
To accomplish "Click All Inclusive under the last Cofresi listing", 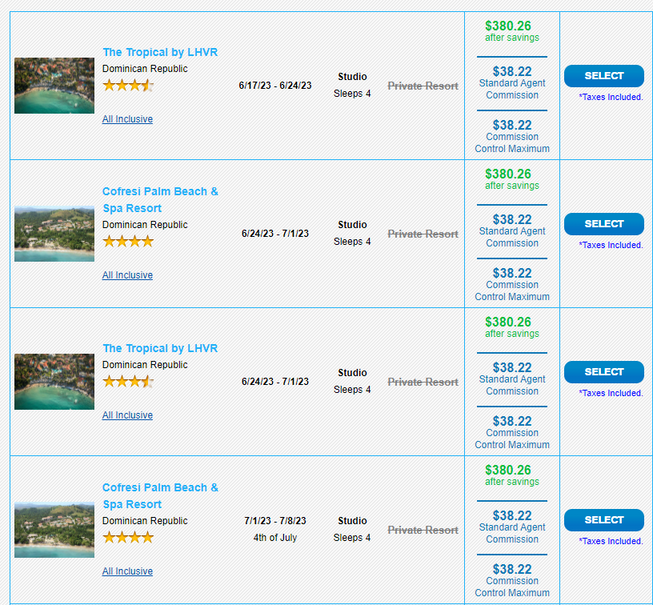I will 127,571.
